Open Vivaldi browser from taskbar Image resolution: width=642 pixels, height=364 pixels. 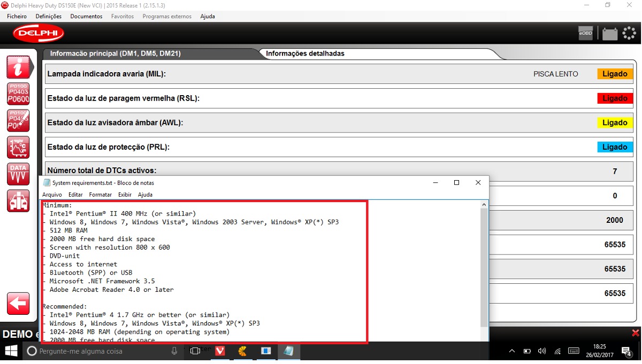[x=219, y=351]
